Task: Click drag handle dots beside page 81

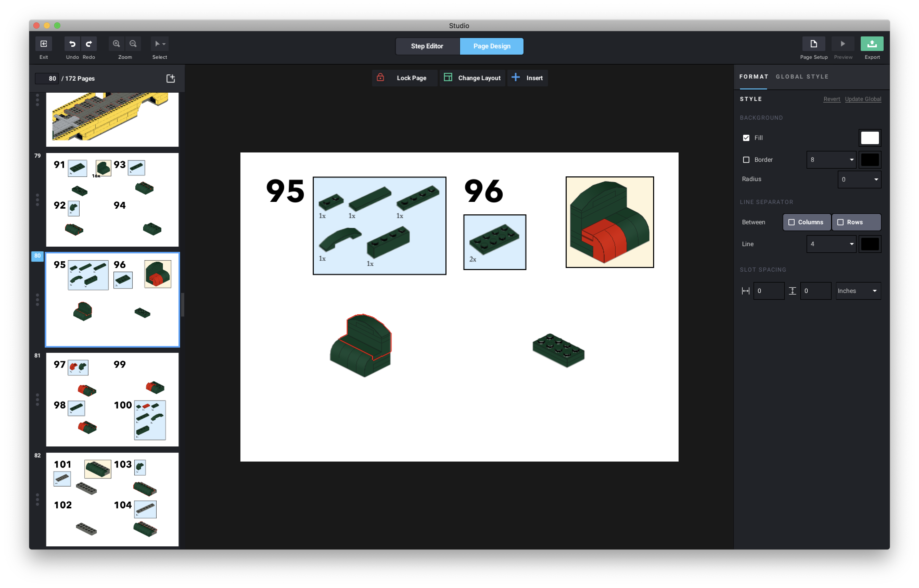Action: (37, 400)
